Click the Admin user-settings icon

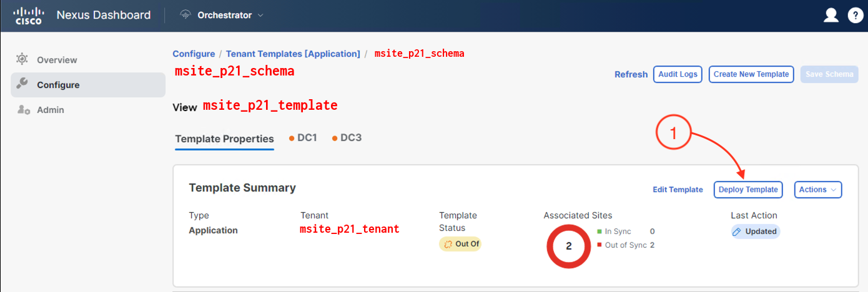(x=24, y=110)
